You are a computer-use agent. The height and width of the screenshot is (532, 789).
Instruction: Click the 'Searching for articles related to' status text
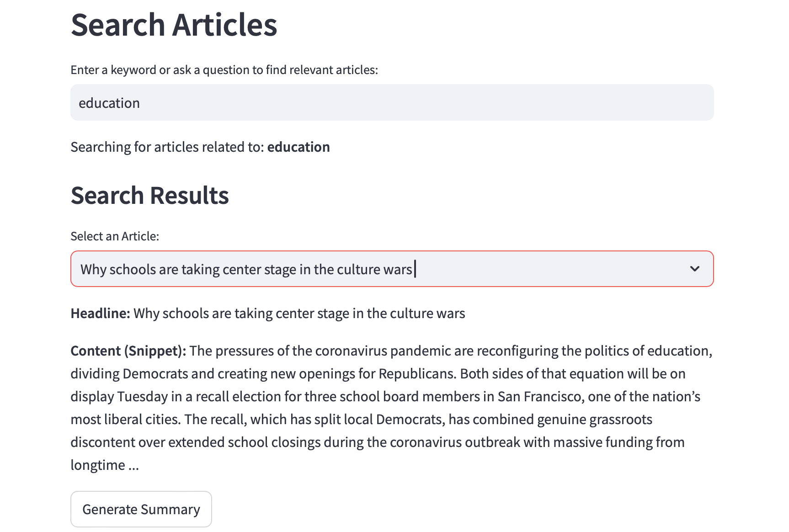pyautogui.click(x=167, y=147)
